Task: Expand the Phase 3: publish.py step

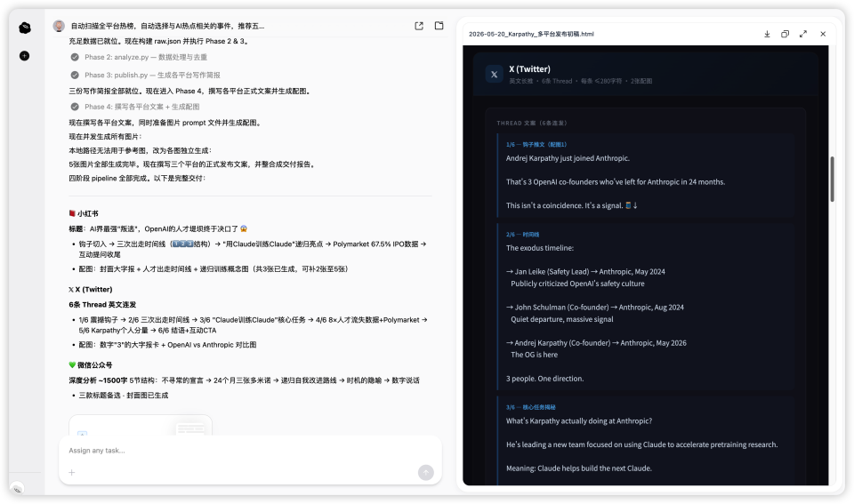Action: pyautogui.click(x=145, y=75)
